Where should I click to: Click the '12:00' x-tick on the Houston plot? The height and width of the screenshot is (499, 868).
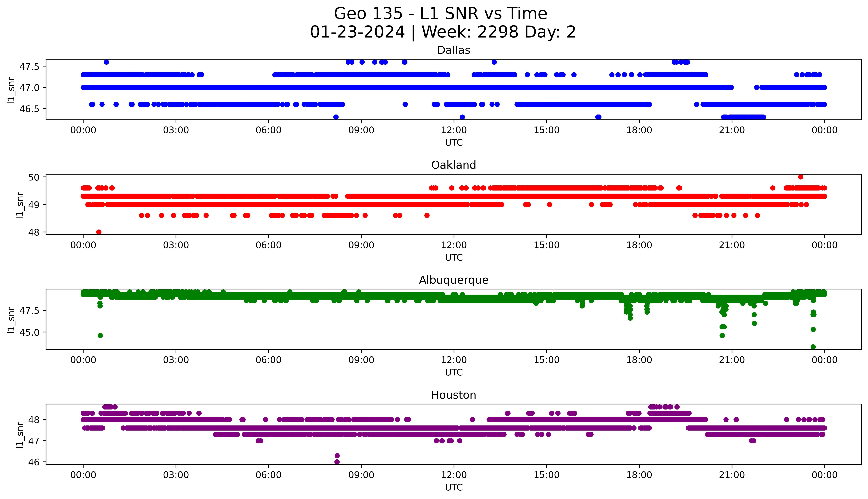pos(454,475)
